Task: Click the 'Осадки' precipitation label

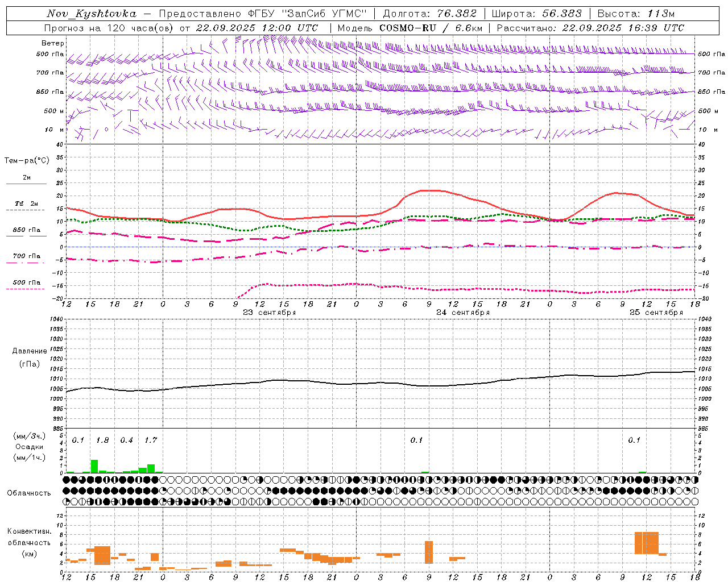Action: point(29,447)
